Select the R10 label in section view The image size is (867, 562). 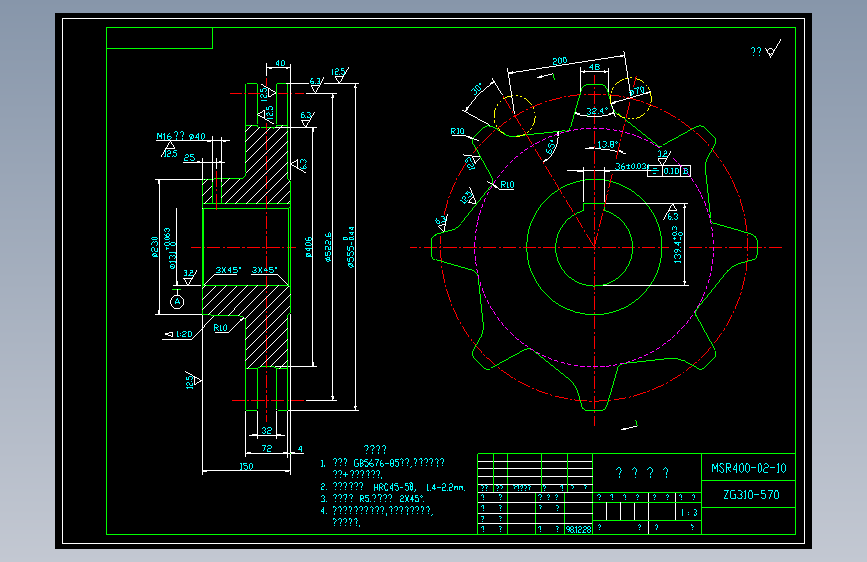[x=221, y=327]
